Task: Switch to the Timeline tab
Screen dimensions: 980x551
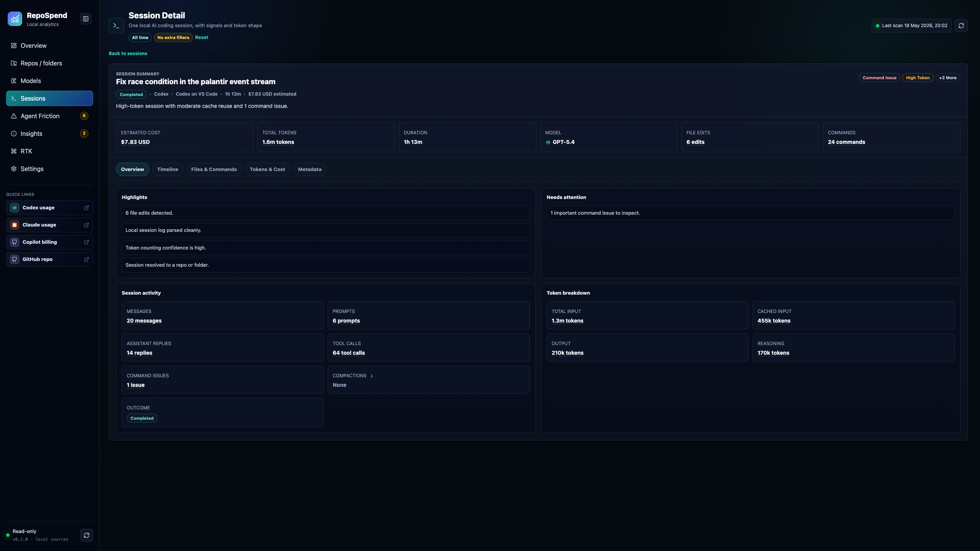Action: click(x=168, y=170)
